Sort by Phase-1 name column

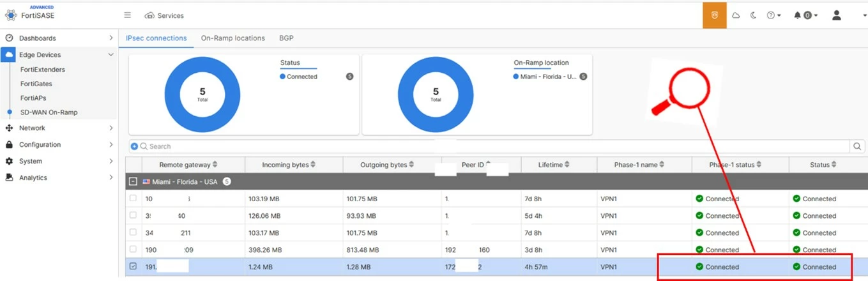640,165
